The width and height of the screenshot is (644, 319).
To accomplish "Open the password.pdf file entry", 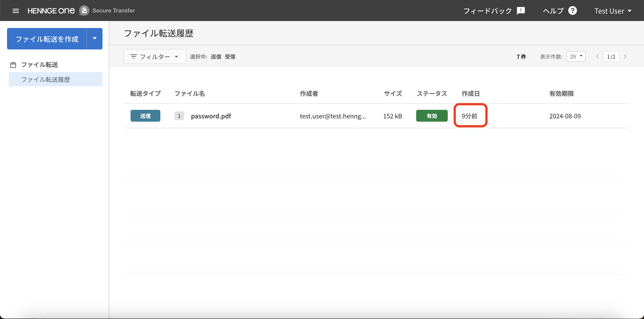I will (211, 116).
